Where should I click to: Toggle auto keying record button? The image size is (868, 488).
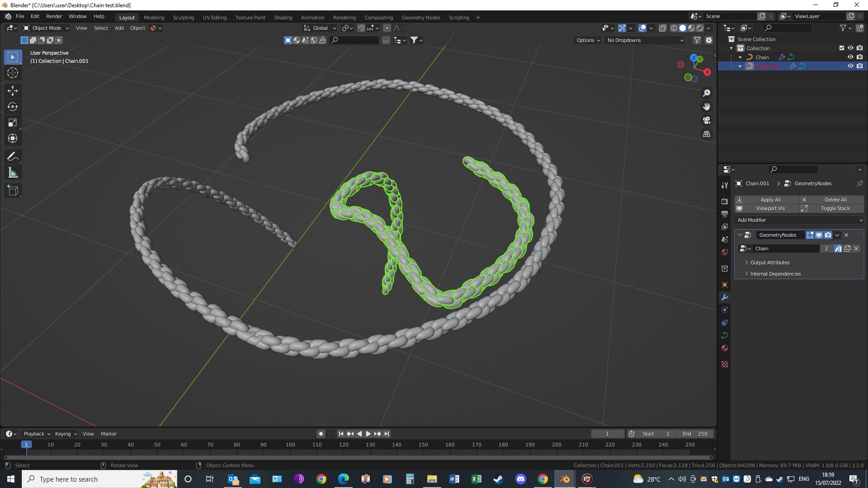321,434
